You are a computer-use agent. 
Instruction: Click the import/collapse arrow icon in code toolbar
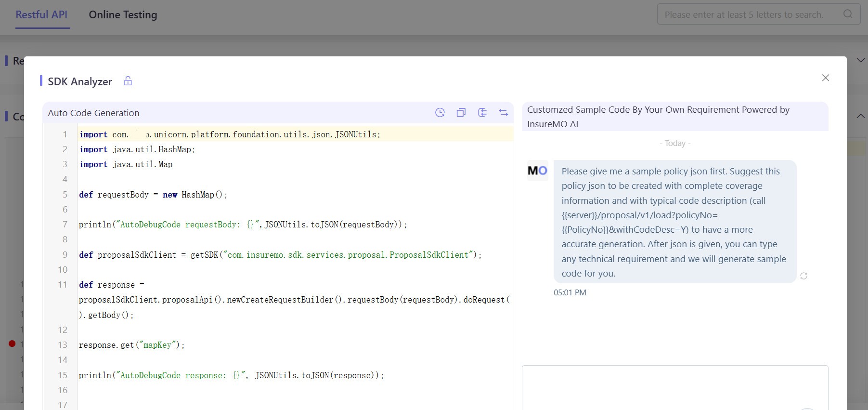[482, 112]
